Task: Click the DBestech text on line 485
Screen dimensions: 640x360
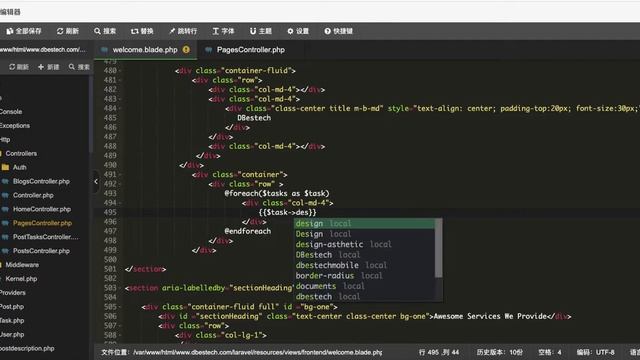Action: pyautogui.click(x=254, y=118)
